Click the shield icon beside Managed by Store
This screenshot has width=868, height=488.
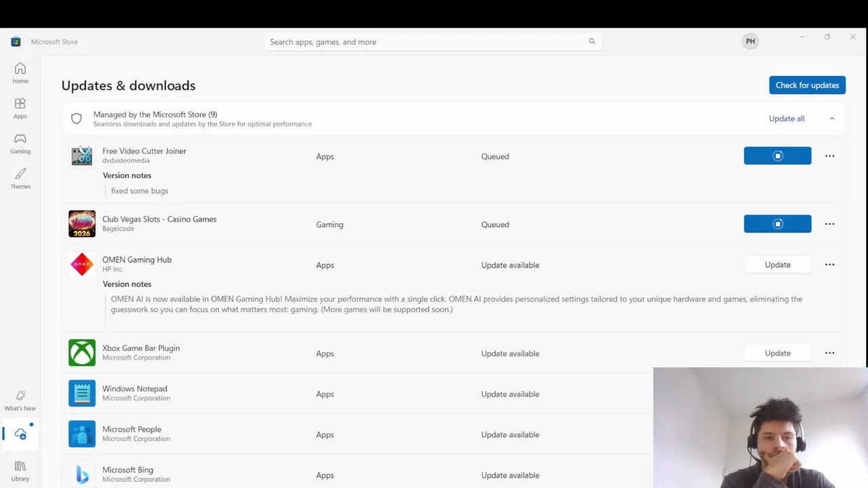pos(77,119)
